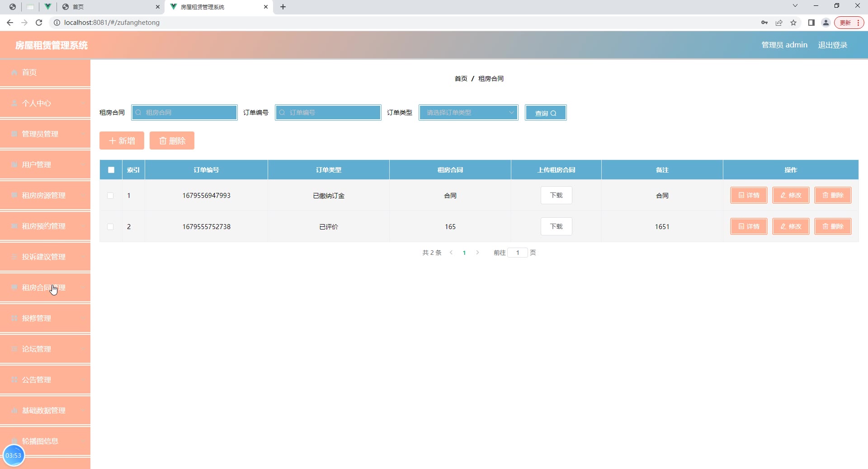View 详情 for order 1679556947993
Viewport: 868px width, 469px height.
(749, 195)
